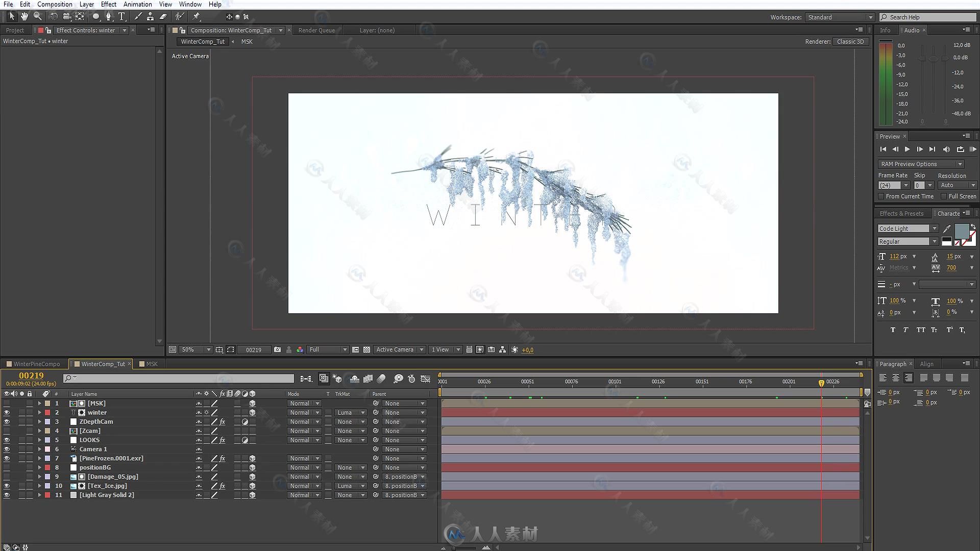Select the Horizontal Type tool
This screenshot has width=980, height=551.
click(x=121, y=16)
